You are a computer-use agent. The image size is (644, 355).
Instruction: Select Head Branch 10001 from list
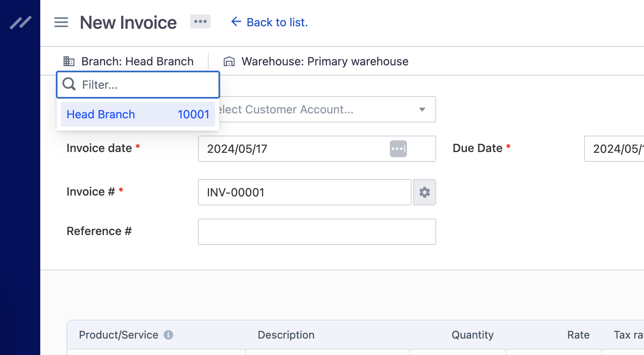click(x=138, y=114)
